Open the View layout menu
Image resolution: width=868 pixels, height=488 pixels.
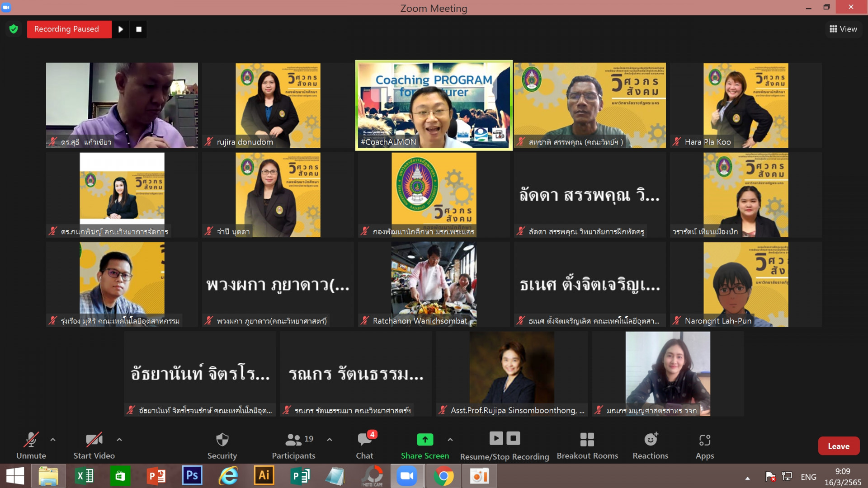pyautogui.click(x=844, y=29)
